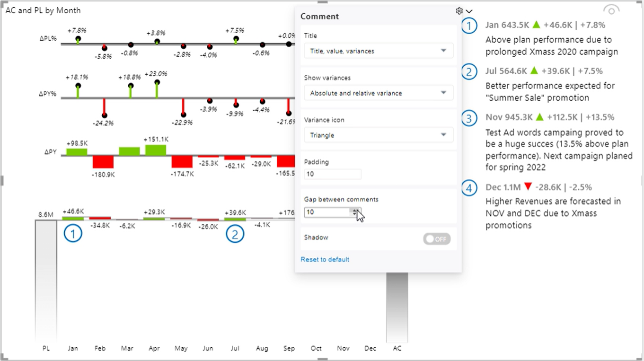Click the ΔPY% chart row label
644x361 pixels.
pos(48,94)
